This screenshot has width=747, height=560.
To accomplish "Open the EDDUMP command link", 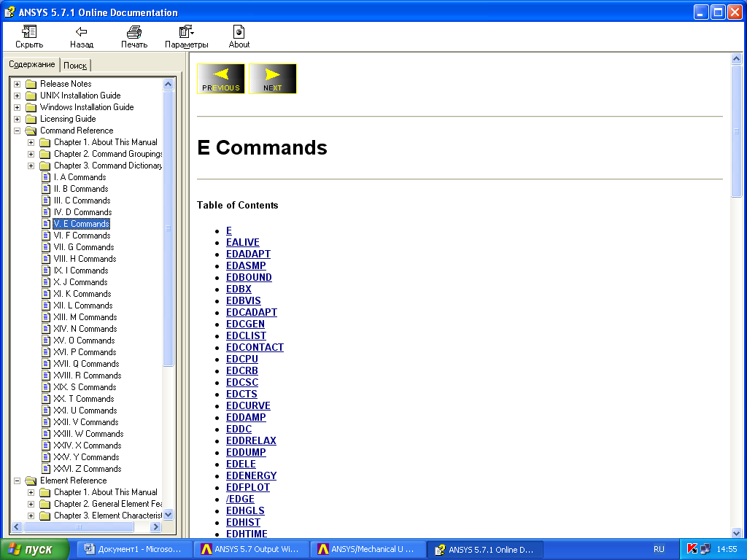I will pos(246,452).
